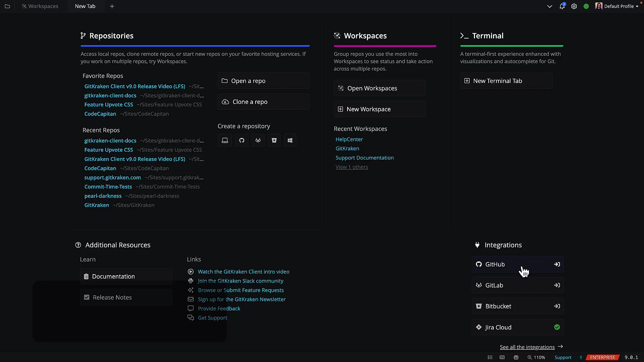Click the keyboard shortcuts icon in status bar
Screen dimensions: 644x362
(502, 357)
